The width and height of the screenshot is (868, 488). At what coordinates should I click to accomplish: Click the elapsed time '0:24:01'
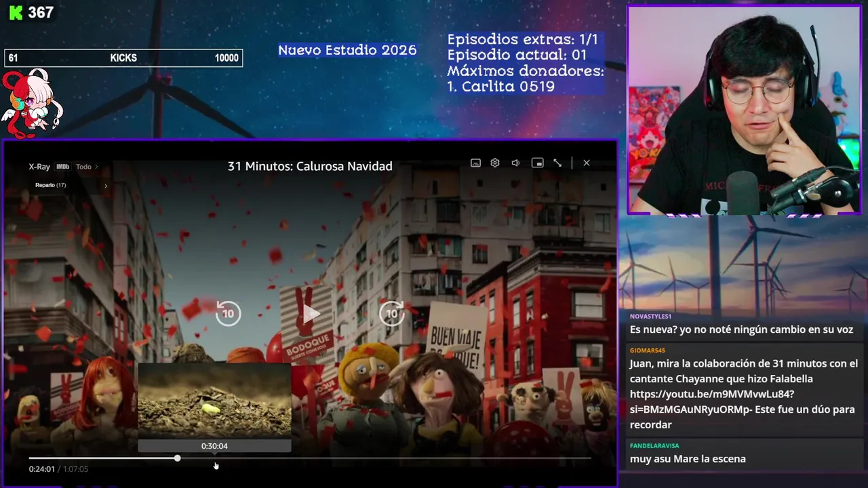tap(41, 469)
